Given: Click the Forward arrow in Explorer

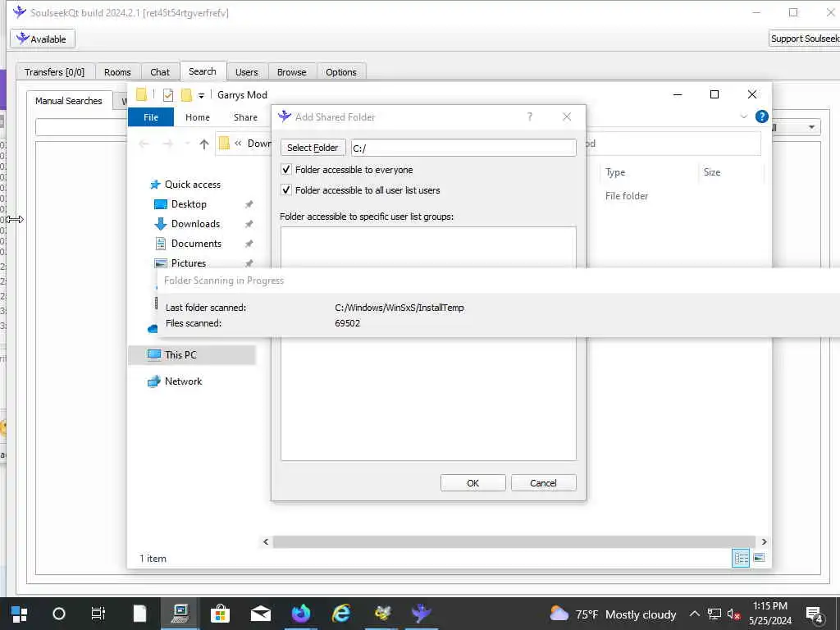Looking at the screenshot, I should (x=167, y=144).
